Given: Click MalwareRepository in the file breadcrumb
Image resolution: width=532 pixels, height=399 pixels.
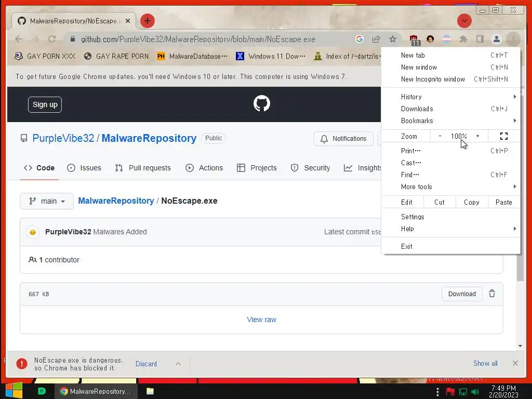Looking at the screenshot, I should click(x=116, y=201).
